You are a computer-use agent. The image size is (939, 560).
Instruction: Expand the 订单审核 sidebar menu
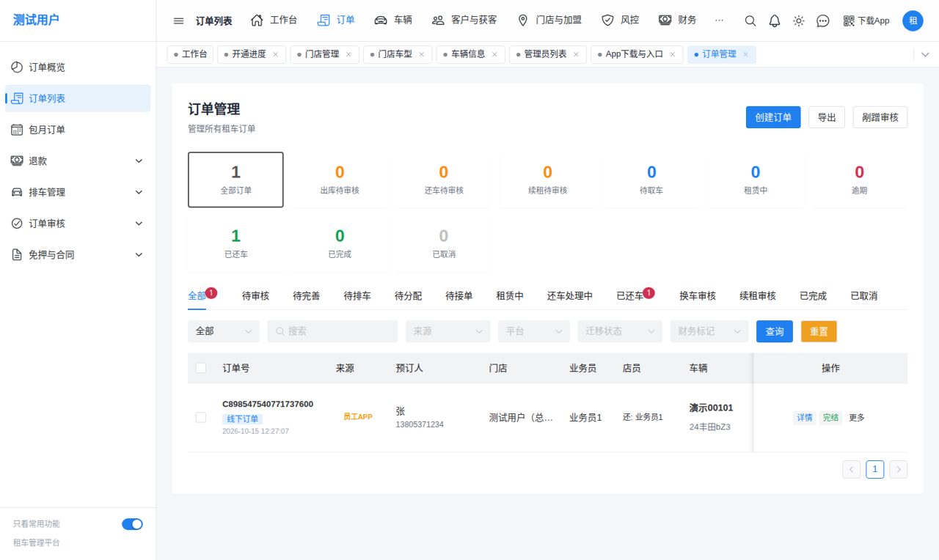pyautogui.click(x=78, y=224)
